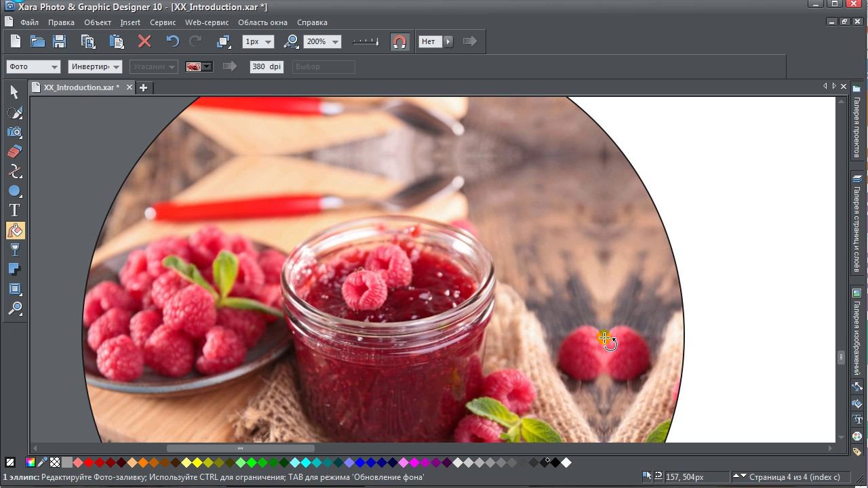The width and height of the screenshot is (868, 488).
Task: Pick the yellow swatch in color bar
Action: (x=197, y=463)
